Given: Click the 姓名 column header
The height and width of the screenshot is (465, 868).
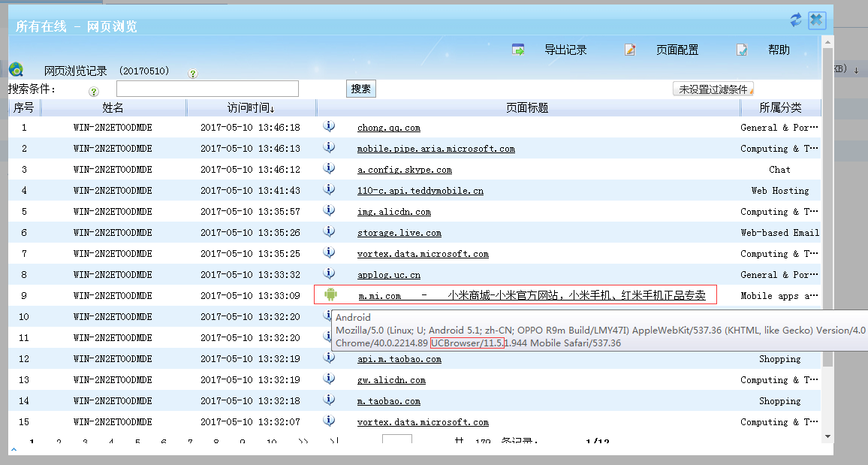Looking at the screenshot, I should [x=113, y=108].
